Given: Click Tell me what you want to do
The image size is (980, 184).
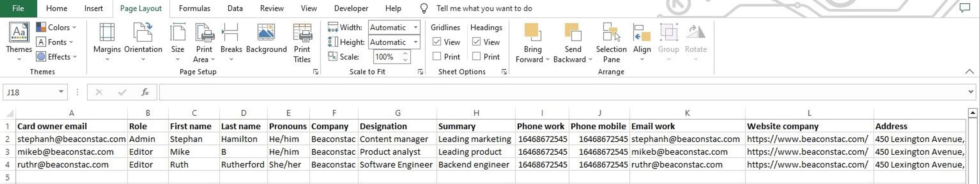Looking at the screenshot, I should pos(484,8).
